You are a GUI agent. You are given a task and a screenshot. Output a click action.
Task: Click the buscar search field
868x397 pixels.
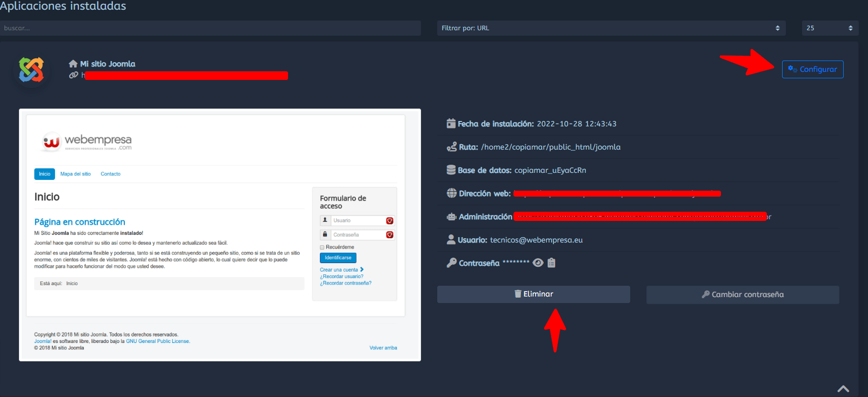tap(210, 28)
